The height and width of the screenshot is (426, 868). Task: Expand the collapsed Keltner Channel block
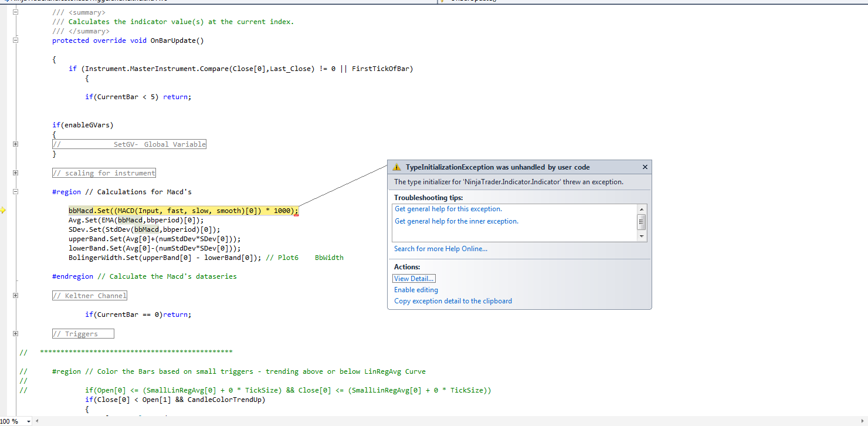[15, 296]
